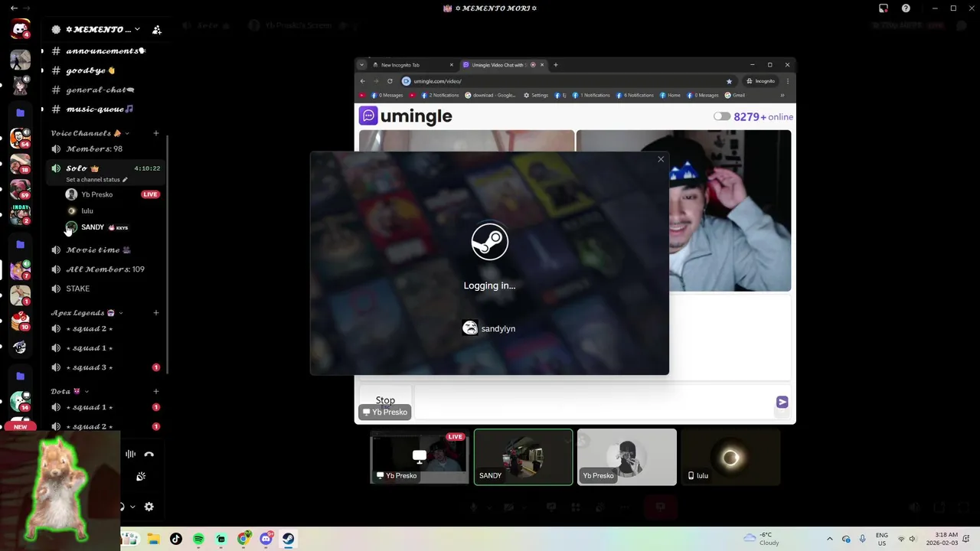Screen dimensions: 980x551
Task: Open Discord user settings gear
Action: [149, 507]
